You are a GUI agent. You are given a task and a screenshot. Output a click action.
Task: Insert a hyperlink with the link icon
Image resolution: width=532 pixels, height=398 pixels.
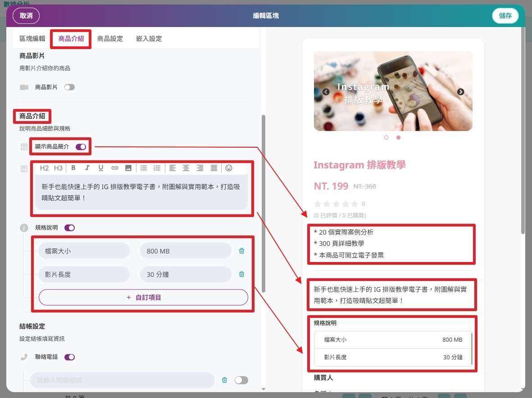pyautogui.click(x=115, y=168)
